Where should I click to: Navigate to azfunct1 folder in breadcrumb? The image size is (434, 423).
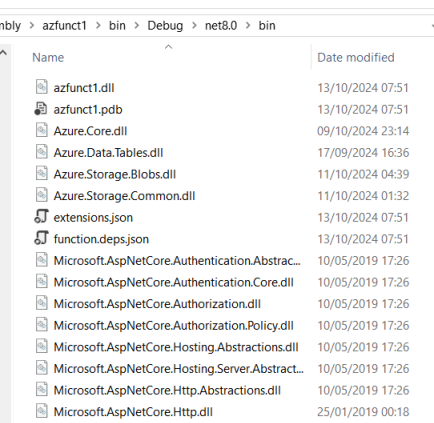64,26
